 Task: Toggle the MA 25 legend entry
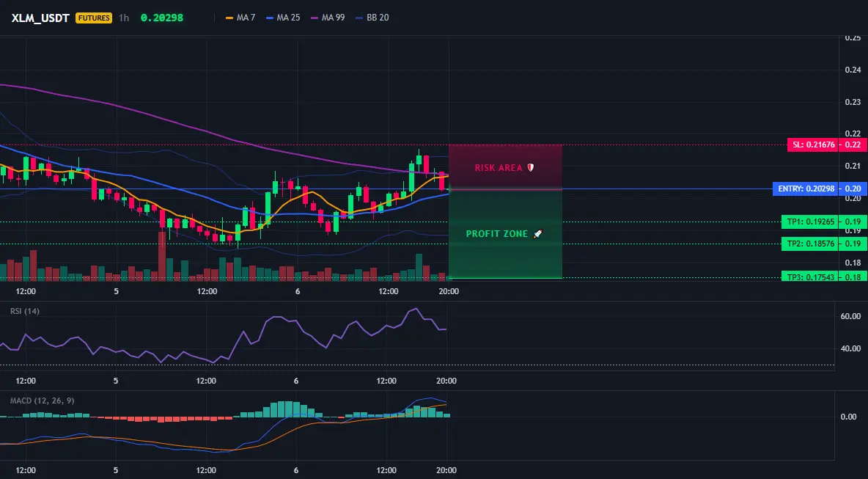283,18
